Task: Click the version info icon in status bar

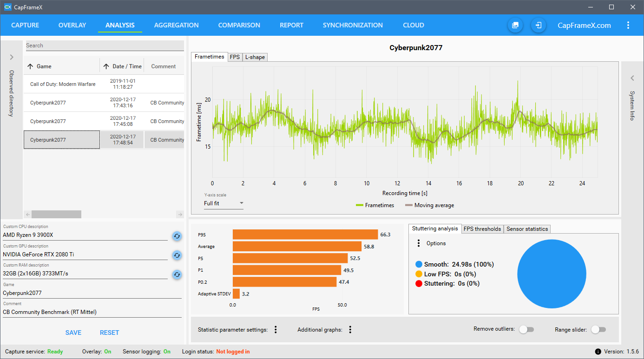Action: [x=598, y=352]
